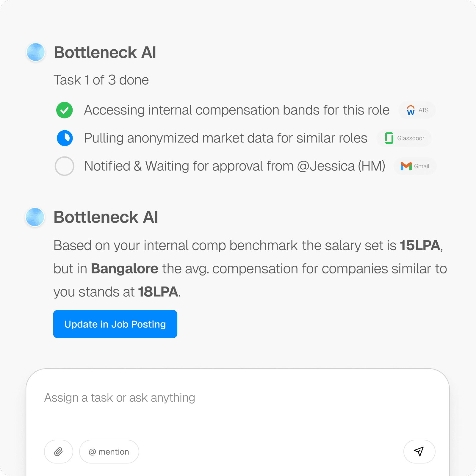The height and width of the screenshot is (476, 476).
Task: Send message with paper plane icon
Action: point(419,452)
